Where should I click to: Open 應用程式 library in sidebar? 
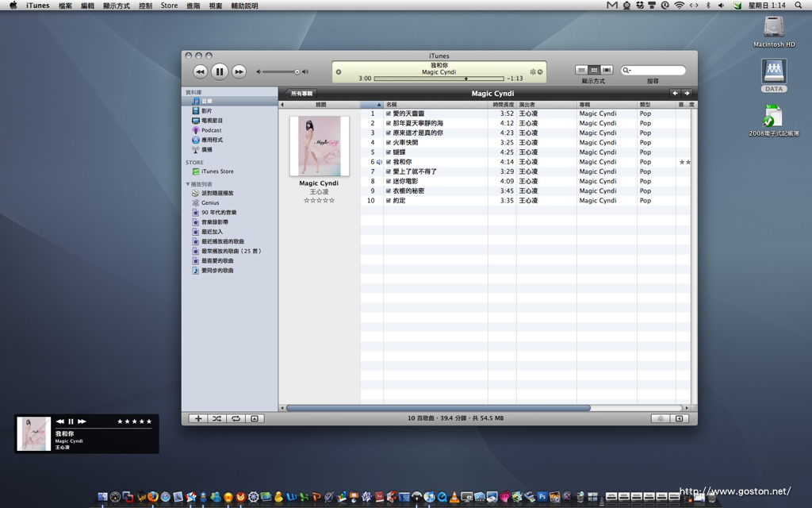point(229,140)
